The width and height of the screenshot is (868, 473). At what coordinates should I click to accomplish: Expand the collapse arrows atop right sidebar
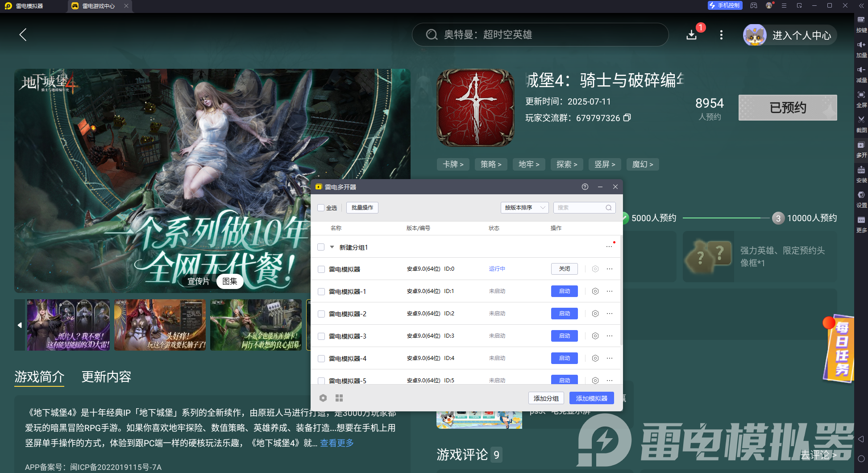861,6
